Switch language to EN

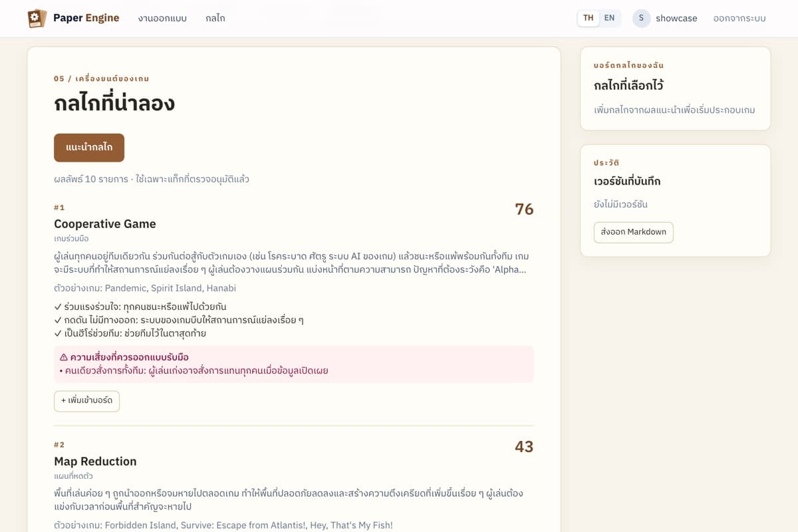[x=609, y=18]
